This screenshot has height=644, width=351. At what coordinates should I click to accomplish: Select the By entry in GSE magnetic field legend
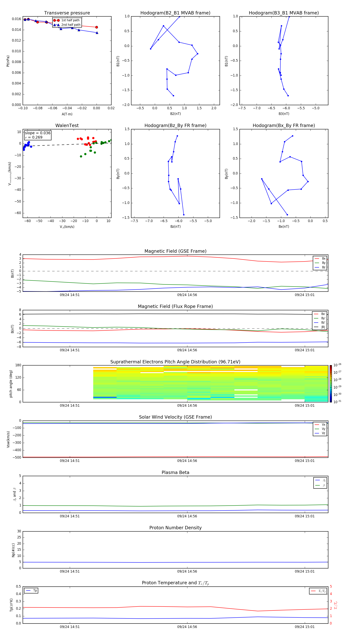coord(320,263)
